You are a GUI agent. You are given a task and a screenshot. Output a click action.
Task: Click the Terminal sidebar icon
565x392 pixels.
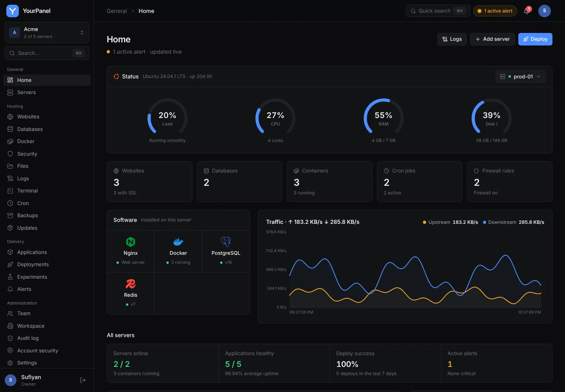pyautogui.click(x=10, y=191)
